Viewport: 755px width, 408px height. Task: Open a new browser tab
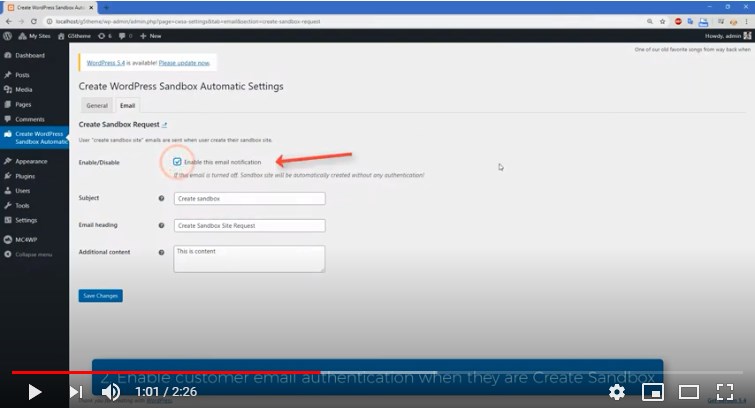pyautogui.click(x=106, y=8)
